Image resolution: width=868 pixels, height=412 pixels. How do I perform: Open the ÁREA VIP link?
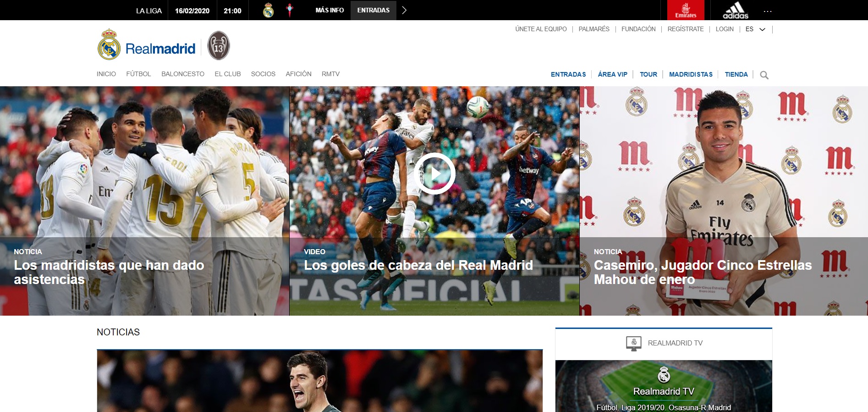(x=612, y=74)
